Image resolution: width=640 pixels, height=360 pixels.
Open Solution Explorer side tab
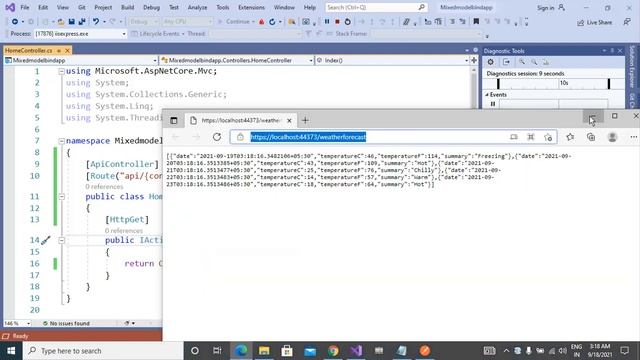(632, 67)
